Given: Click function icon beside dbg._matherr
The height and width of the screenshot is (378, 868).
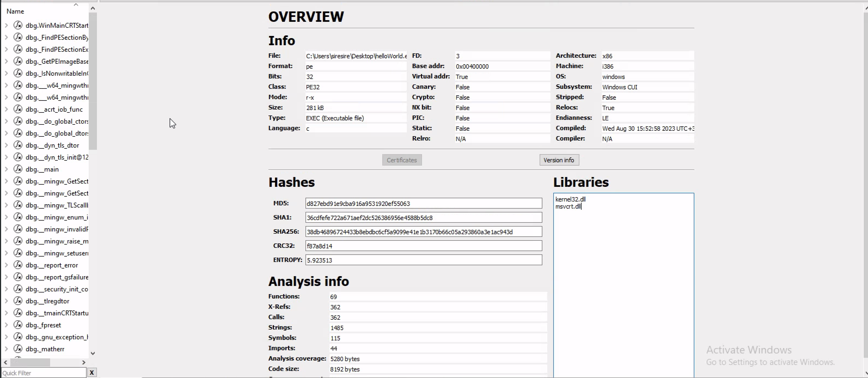Looking at the screenshot, I should 18,349.
